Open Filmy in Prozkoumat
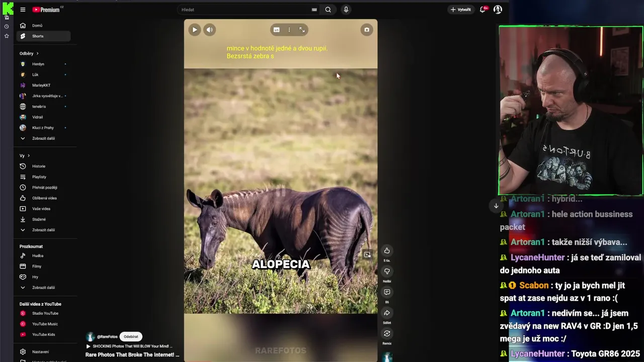The height and width of the screenshot is (362, 644). (x=43, y=266)
